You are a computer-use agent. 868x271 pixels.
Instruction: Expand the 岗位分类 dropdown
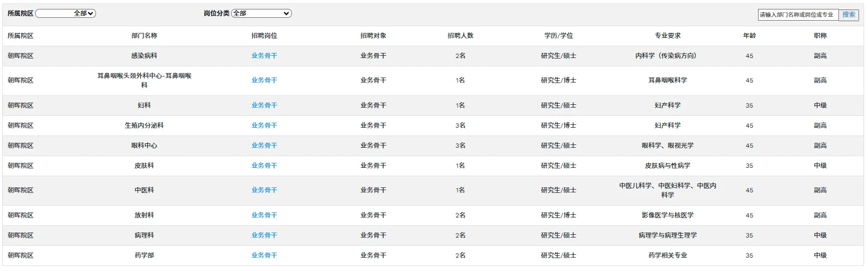click(261, 13)
